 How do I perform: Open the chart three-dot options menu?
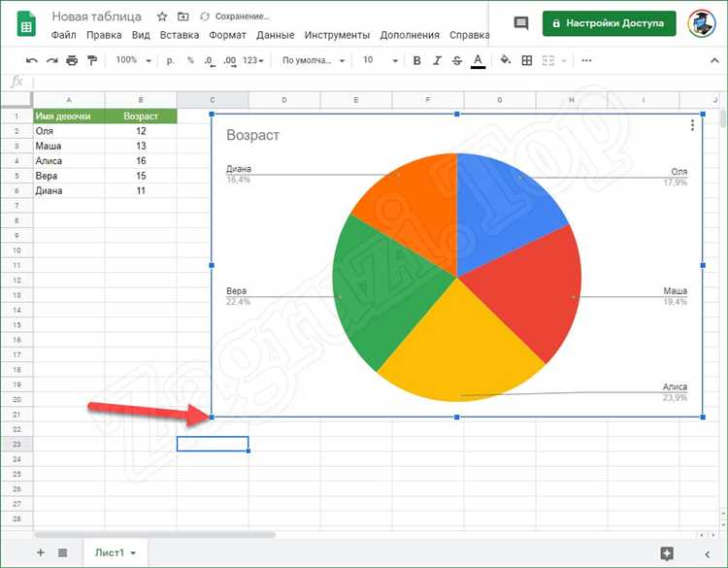tap(692, 125)
